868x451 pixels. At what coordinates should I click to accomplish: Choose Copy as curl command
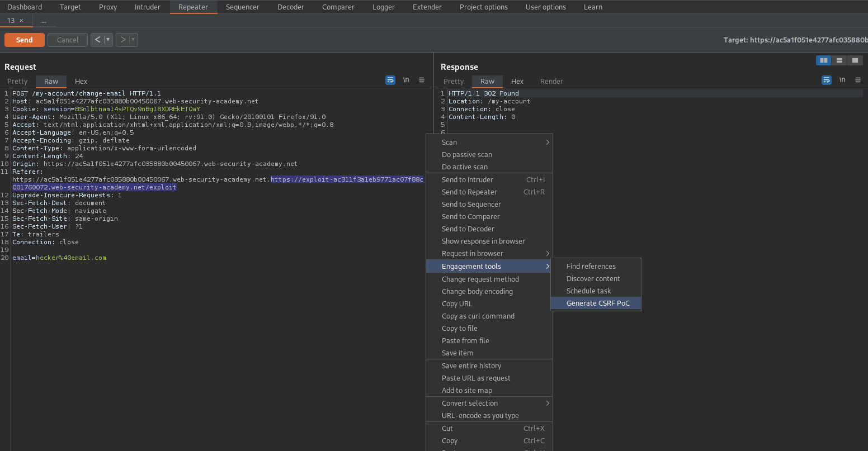pos(489,316)
